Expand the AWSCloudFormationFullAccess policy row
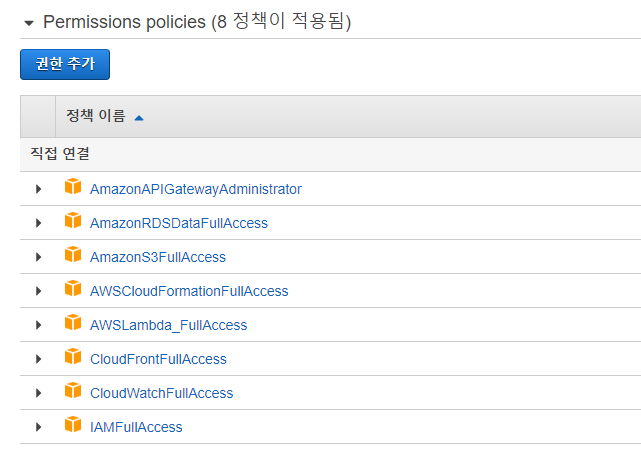The width and height of the screenshot is (641, 458). pyautogui.click(x=38, y=291)
